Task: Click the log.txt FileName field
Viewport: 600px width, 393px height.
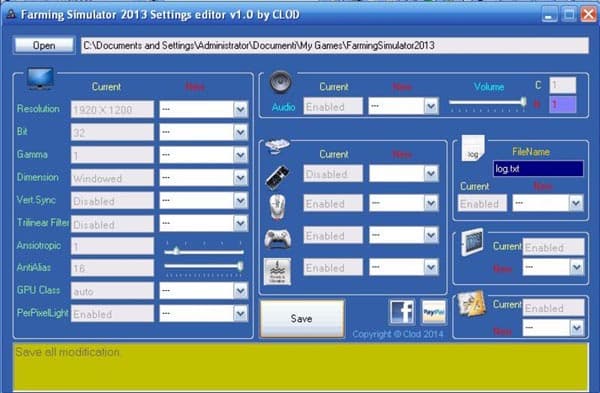Action: [538, 168]
